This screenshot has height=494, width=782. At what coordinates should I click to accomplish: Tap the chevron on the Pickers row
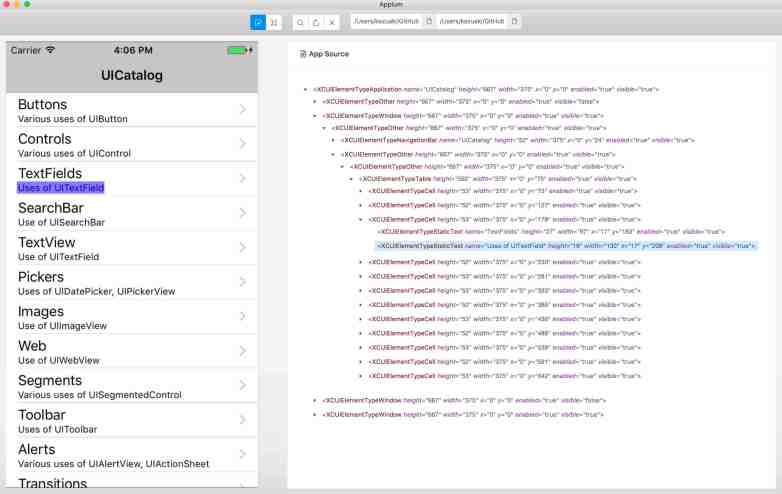(x=243, y=282)
